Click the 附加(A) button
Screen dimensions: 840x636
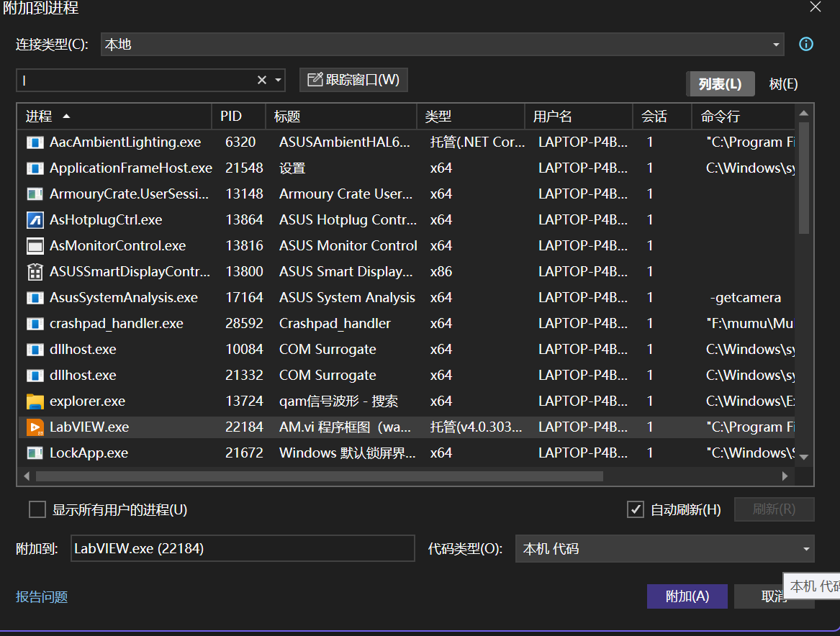coord(687,596)
